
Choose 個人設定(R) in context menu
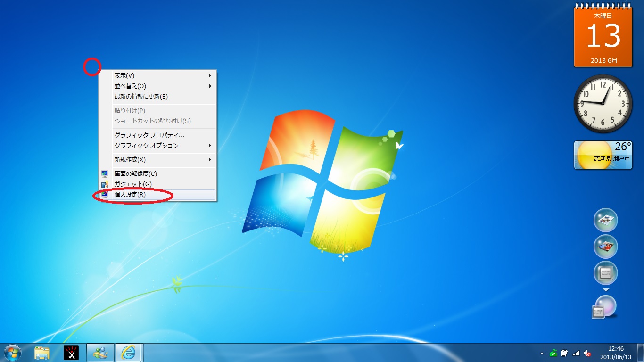click(x=157, y=194)
